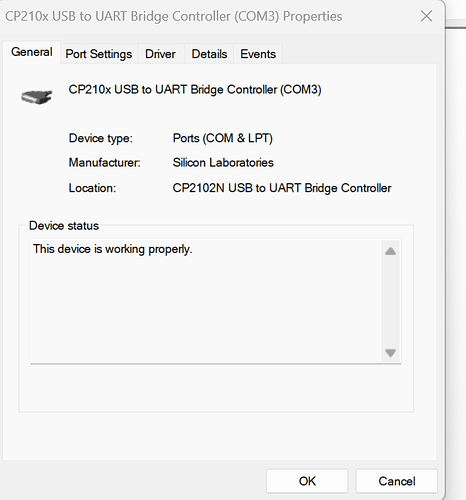The height and width of the screenshot is (500, 466).
Task: Click the Ports (COM & LPT) device type value
Action: 223,138
